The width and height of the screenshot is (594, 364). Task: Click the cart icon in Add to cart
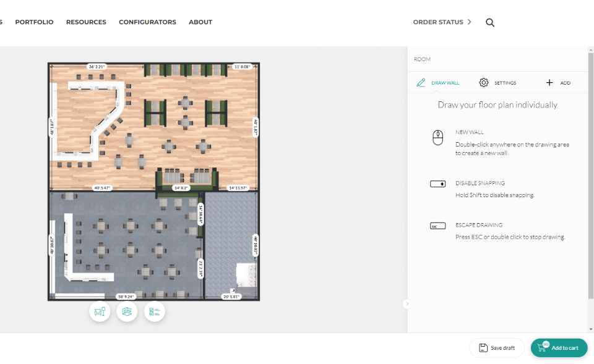click(543, 347)
